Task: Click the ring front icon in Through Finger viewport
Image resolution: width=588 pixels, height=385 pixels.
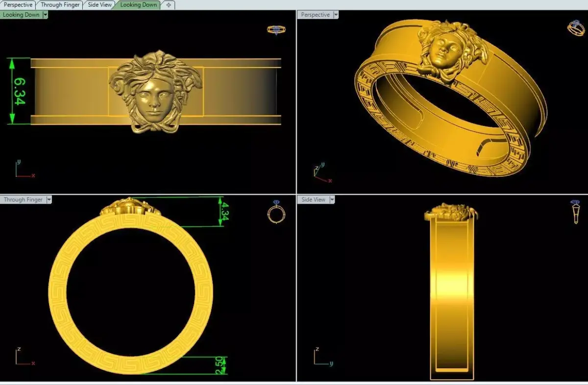Action: (x=276, y=212)
